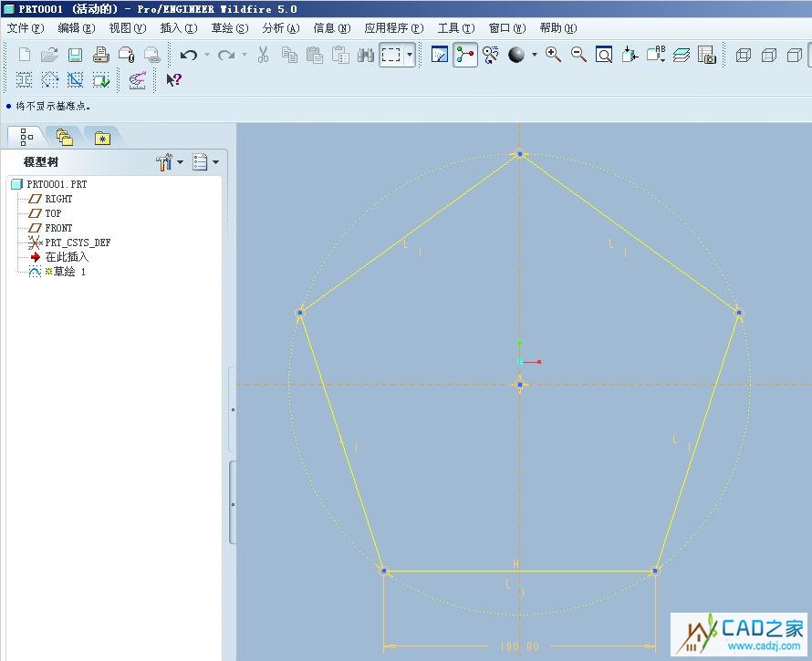Click the Print icon in toolbar
Screen dimensions: 812x661
pyautogui.click(x=100, y=56)
